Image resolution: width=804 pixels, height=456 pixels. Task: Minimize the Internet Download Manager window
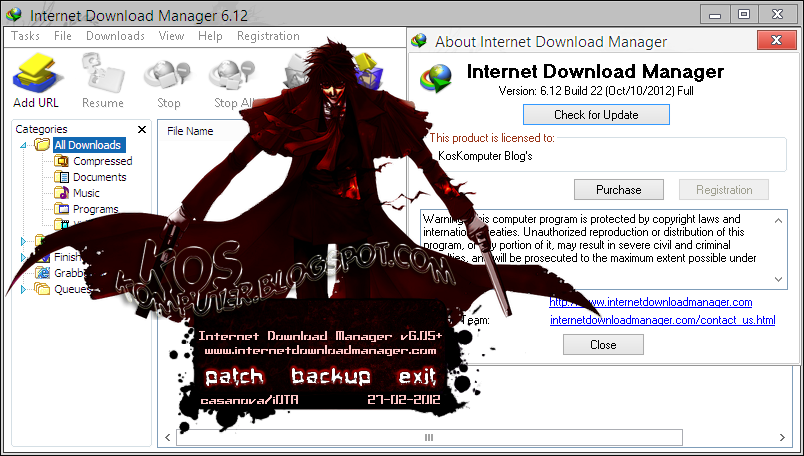715,14
